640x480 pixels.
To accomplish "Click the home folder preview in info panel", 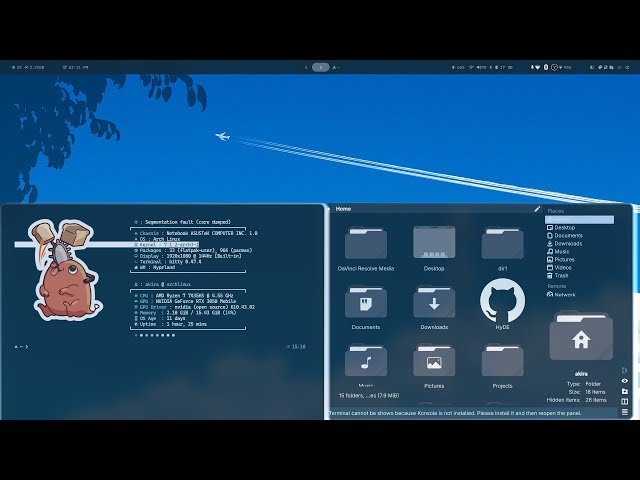I will pyautogui.click(x=581, y=336).
